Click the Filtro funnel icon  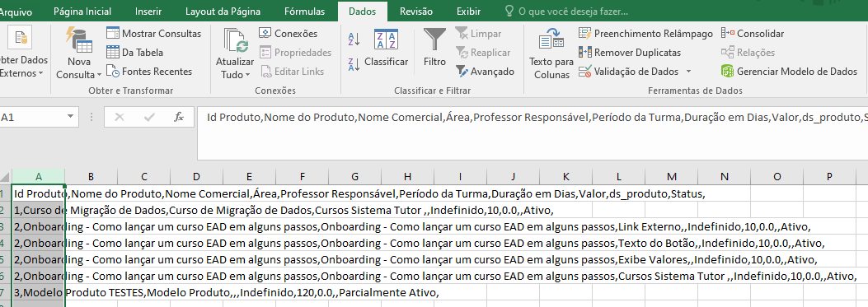point(434,40)
